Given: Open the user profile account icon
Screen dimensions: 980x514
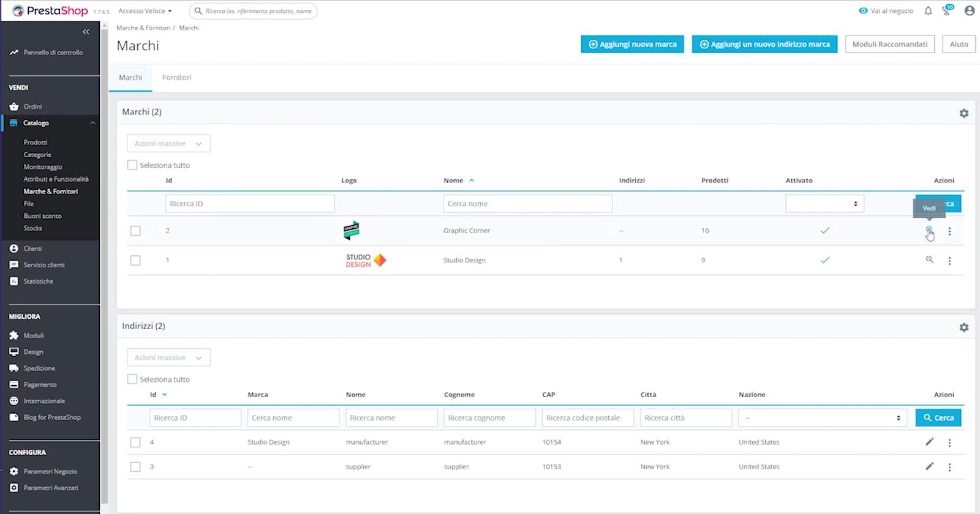Looking at the screenshot, I should point(969,11).
